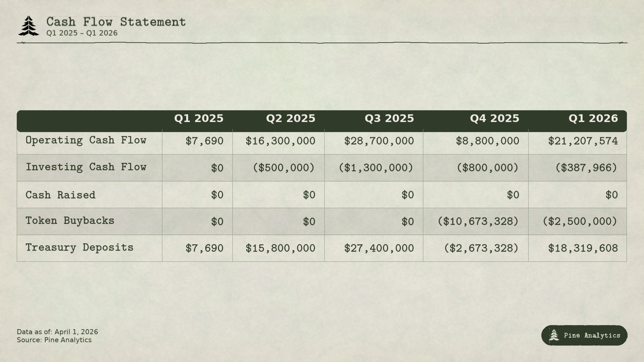Click the small tree icon in Pine Analytics badge

coord(554,335)
